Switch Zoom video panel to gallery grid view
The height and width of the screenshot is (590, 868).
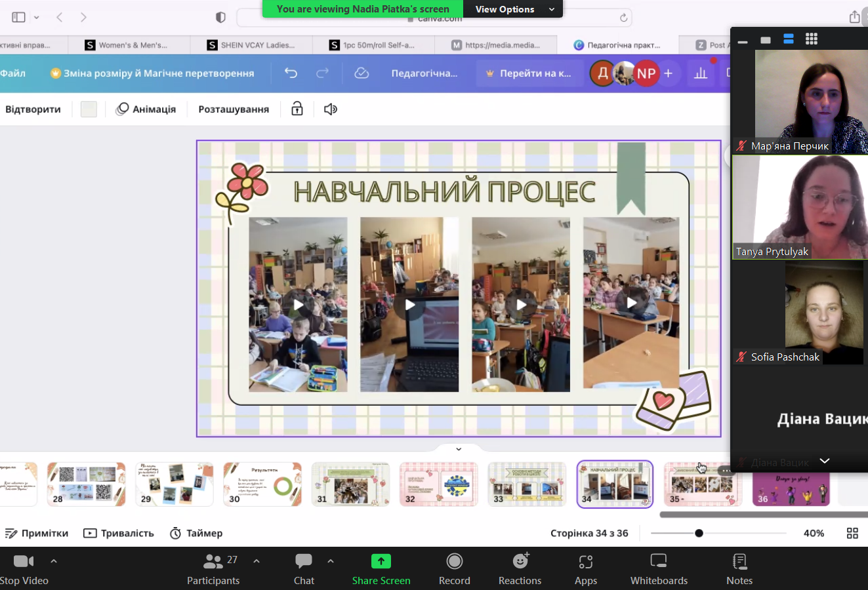812,39
